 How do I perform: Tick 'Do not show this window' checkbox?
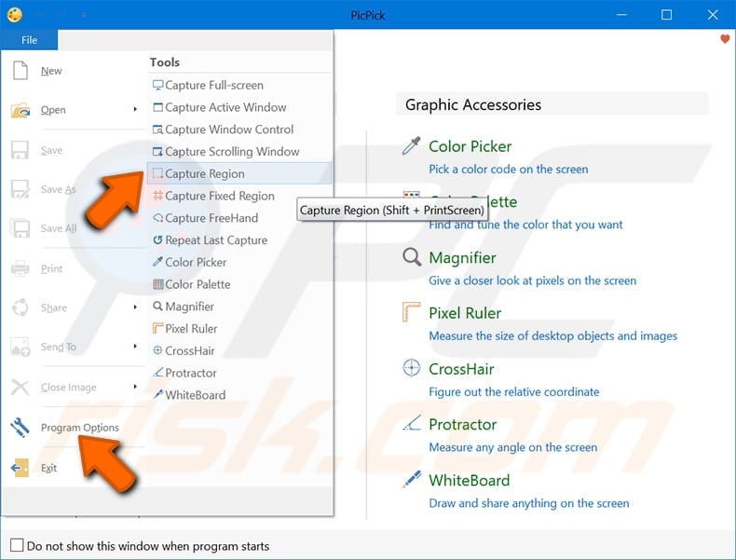point(17,545)
